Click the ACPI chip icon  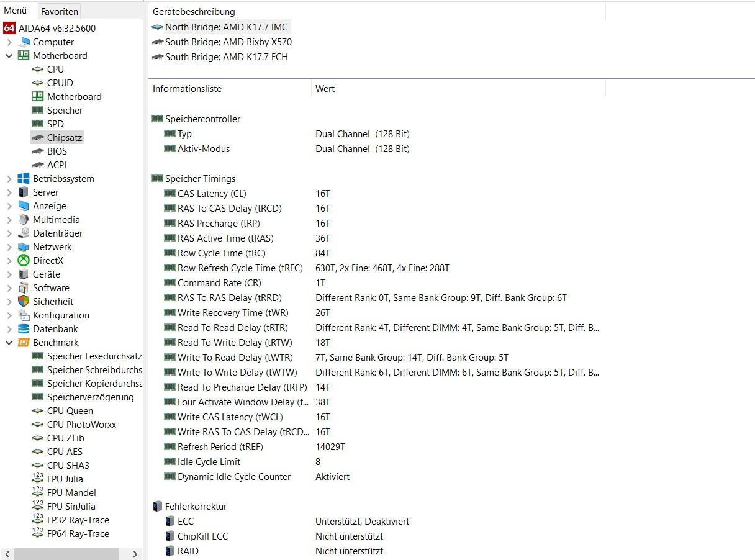[37, 165]
